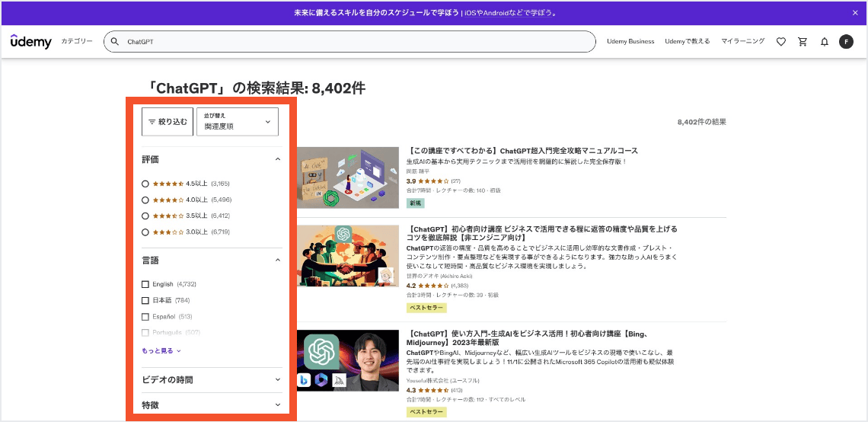Open the wishlist heart icon
Image resolution: width=868 pixels, height=422 pixels.
pyautogui.click(x=781, y=42)
